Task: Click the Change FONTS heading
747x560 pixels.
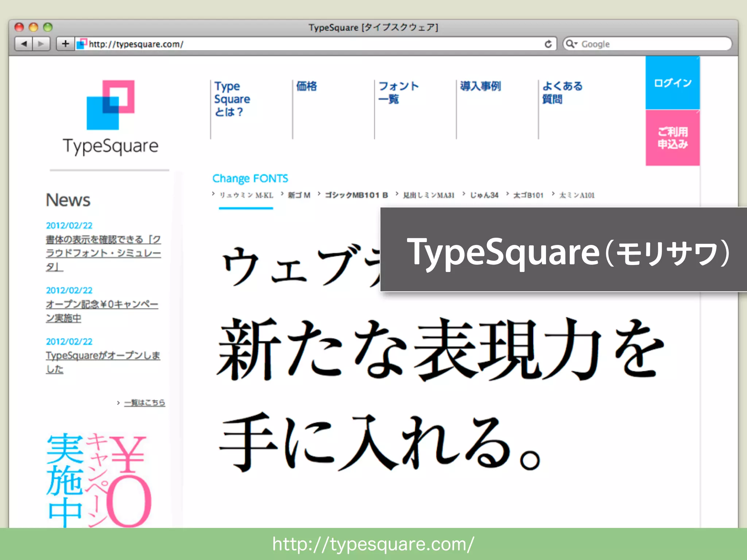Action: (250, 178)
